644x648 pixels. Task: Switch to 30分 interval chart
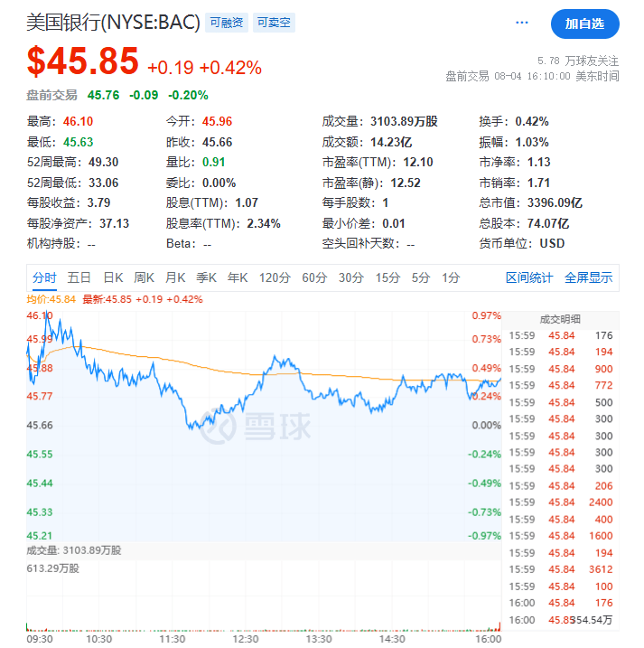(x=351, y=277)
